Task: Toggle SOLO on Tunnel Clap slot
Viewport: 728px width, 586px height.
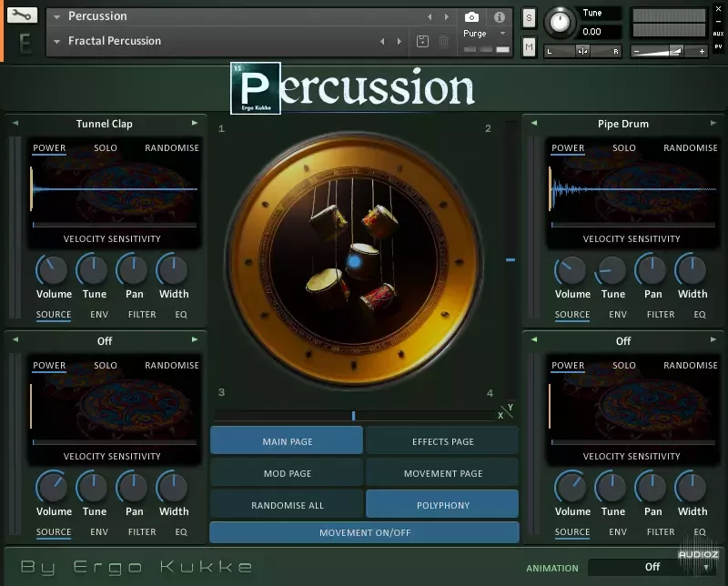Action: tap(106, 148)
